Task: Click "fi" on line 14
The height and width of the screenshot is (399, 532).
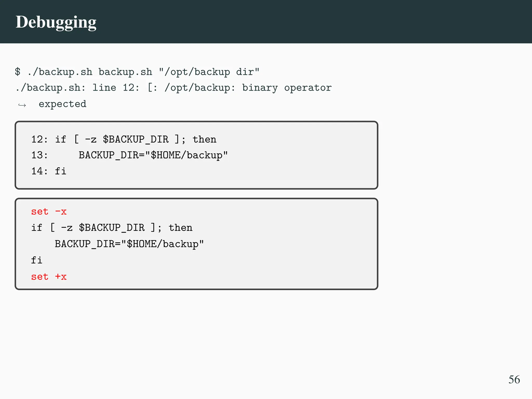Action: tap(61, 171)
